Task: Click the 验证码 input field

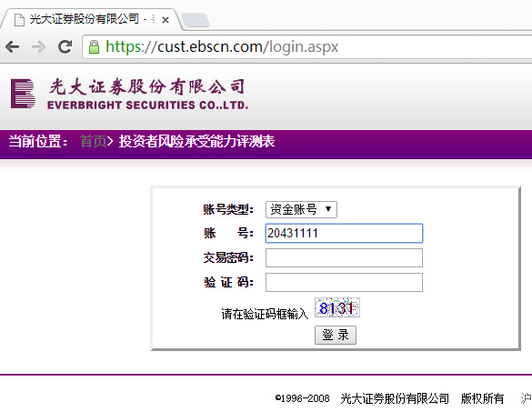Action: pyautogui.click(x=344, y=282)
